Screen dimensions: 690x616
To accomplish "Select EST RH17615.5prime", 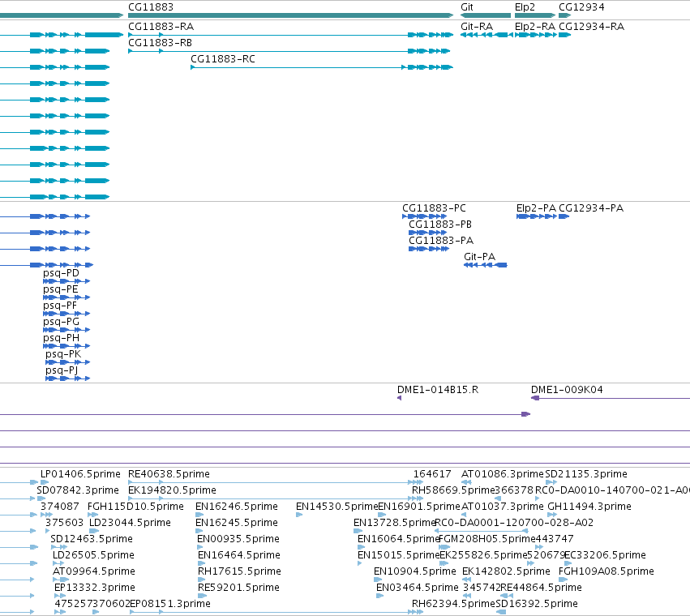I will (239, 572).
